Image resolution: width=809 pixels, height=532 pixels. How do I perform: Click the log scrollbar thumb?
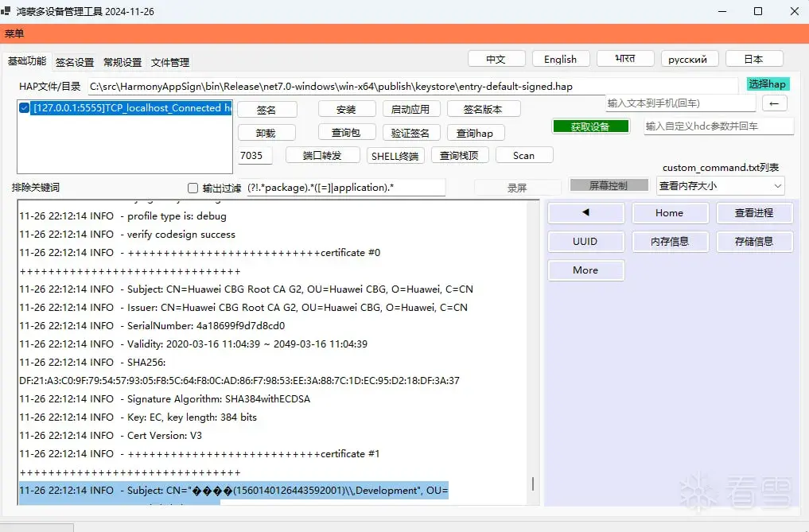(533, 483)
